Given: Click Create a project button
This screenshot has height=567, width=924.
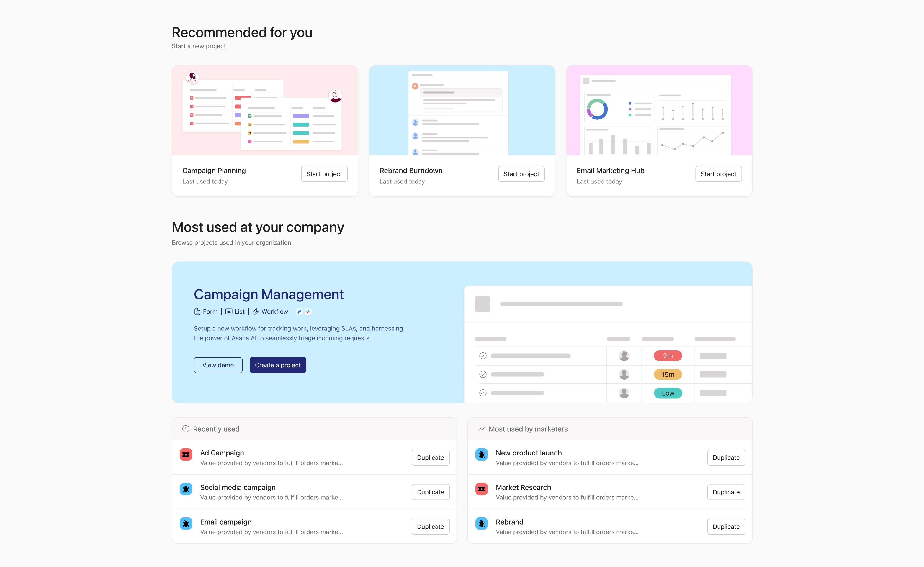Looking at the screenshot, I should [x=278, y=365].
